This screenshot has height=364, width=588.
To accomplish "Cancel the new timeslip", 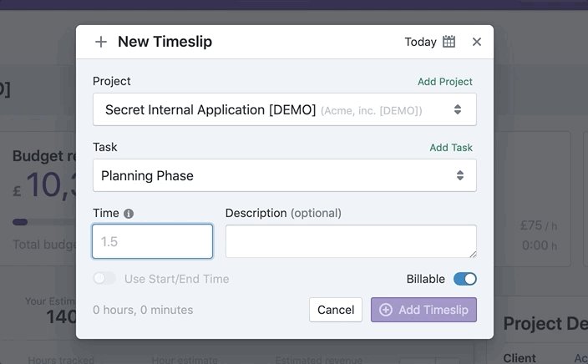I will click(336, 310).
